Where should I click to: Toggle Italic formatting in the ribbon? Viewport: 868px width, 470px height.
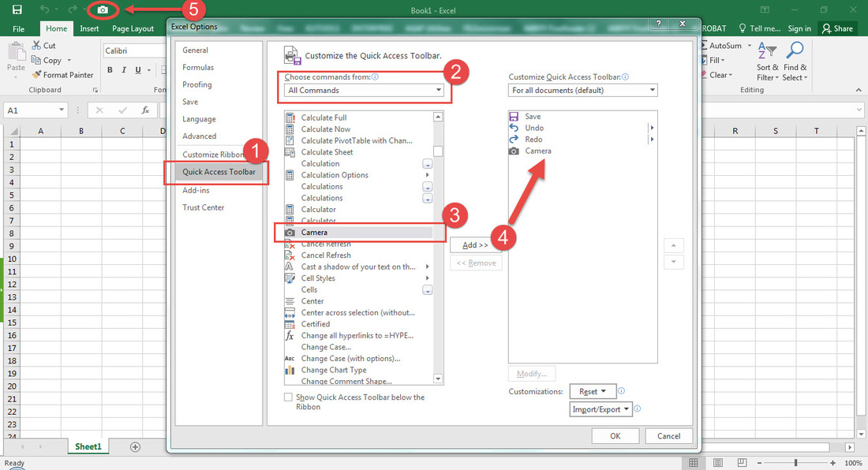[x=123, y=69]
